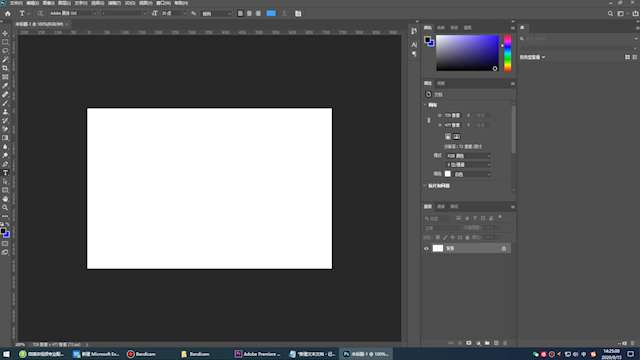Click the blue text color box in options bar
Viewport: 640px width, 360px height.
(271, 13)
